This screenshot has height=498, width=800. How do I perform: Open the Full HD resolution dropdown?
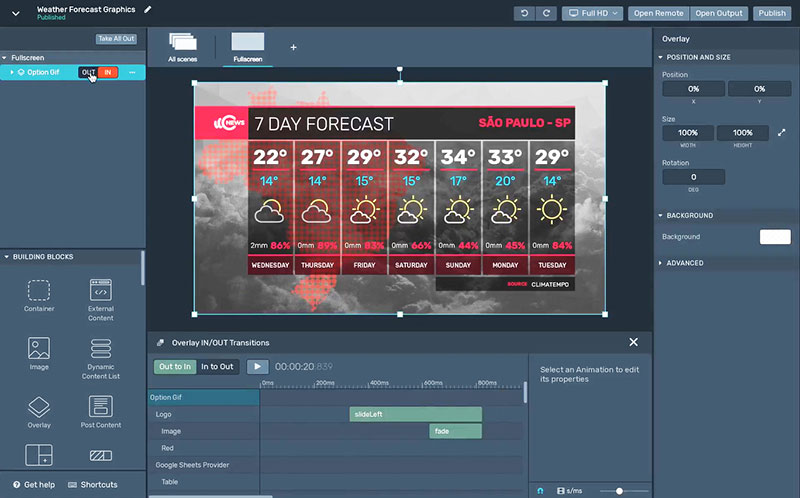tap(592, 13)
